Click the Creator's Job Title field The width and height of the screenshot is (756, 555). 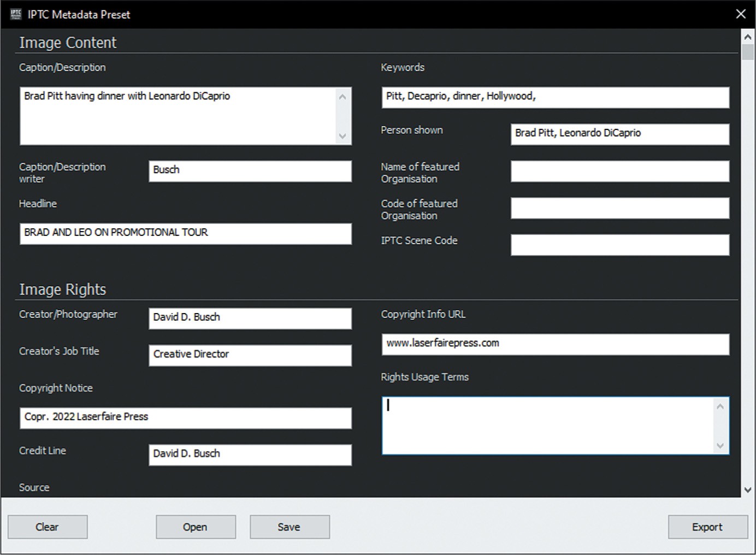pos(250,355)
